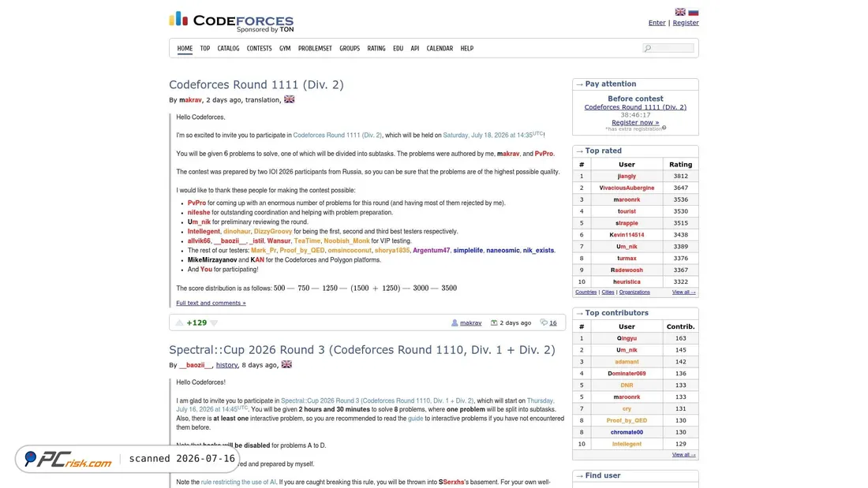Screen dimensions: 868x488
Task: Select the rating value 3812
Action: point(680,176)
